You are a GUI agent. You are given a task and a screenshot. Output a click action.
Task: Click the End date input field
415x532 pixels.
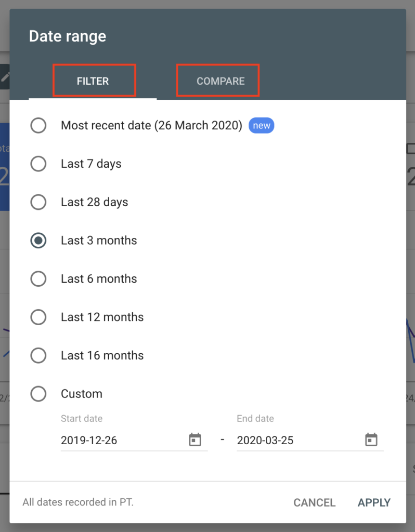[x=310, y=440]
